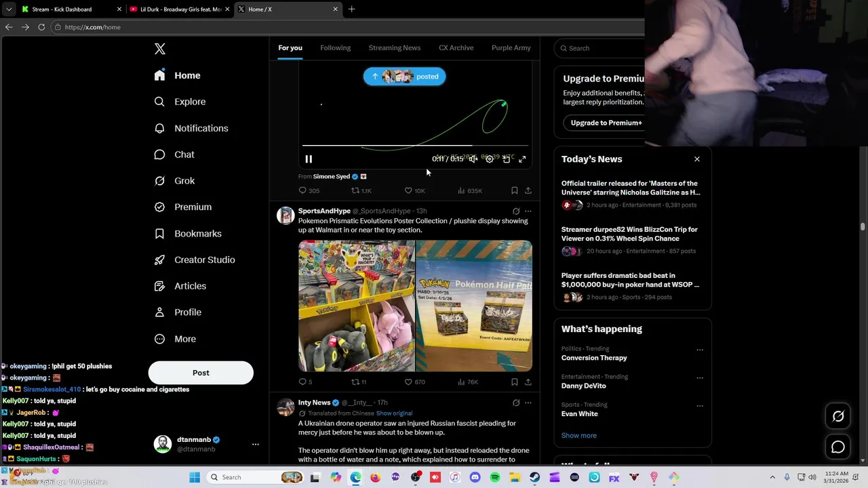
Task: Open more options on Inty News post
Action: click(x=528, y=403)
